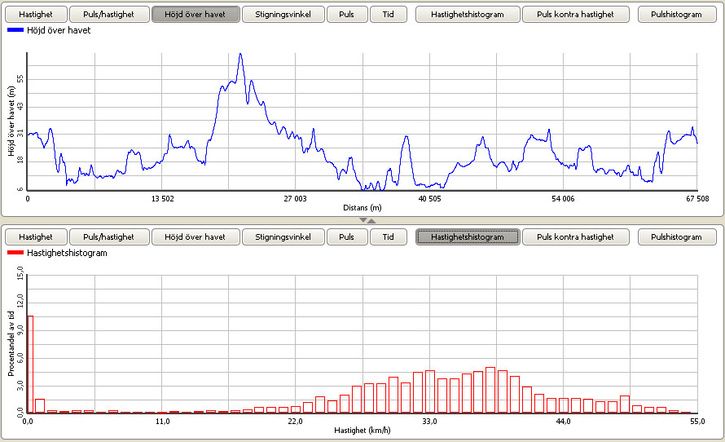The image size is (725, 442).
Task: Click the '22,0' speed axis value
Action: 295,422
